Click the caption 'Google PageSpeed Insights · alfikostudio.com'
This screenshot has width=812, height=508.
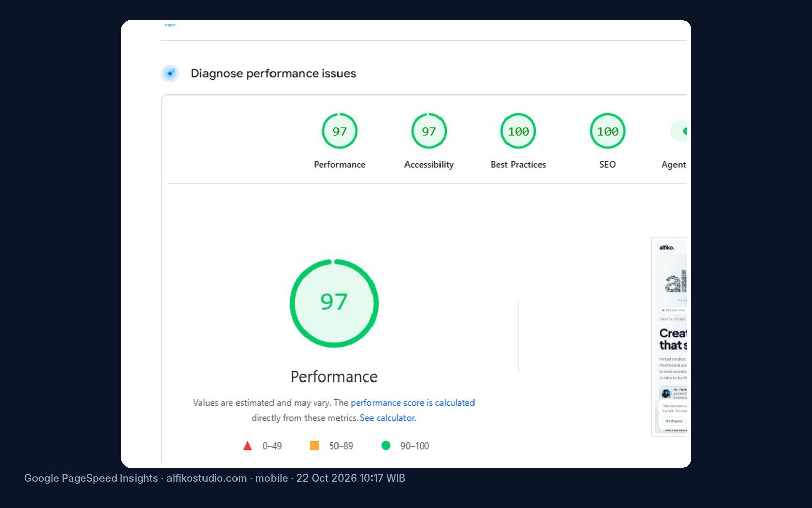(x=136, y=478)
